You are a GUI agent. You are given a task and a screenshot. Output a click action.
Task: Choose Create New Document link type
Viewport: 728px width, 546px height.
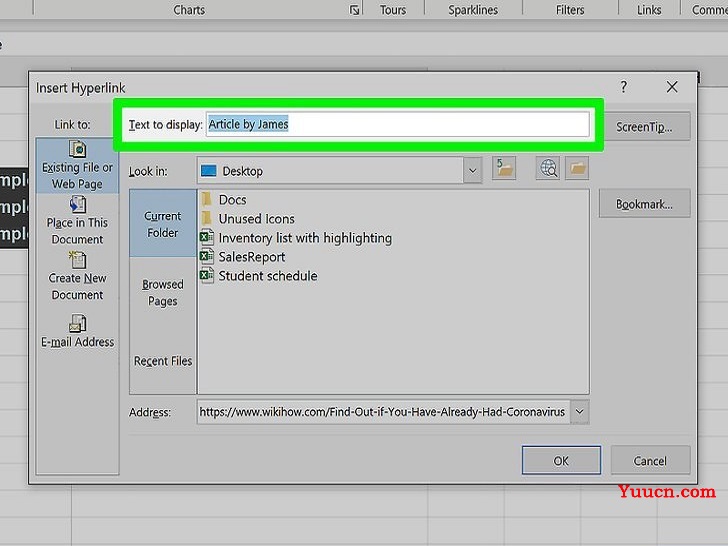(x=77, y=277)
